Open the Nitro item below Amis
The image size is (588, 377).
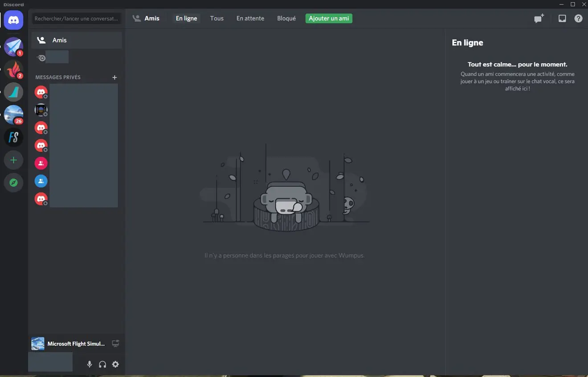53,57
